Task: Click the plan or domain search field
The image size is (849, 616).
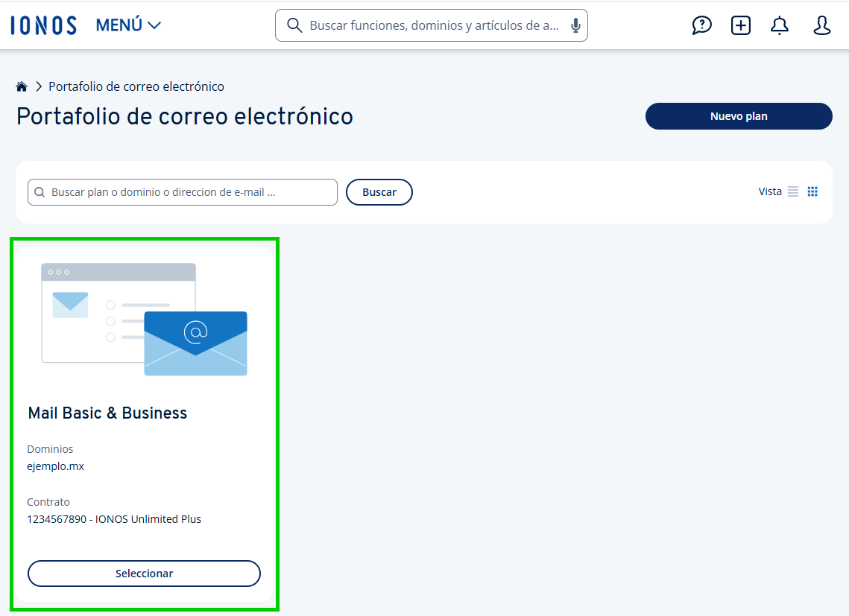Action: coord(183,192)
